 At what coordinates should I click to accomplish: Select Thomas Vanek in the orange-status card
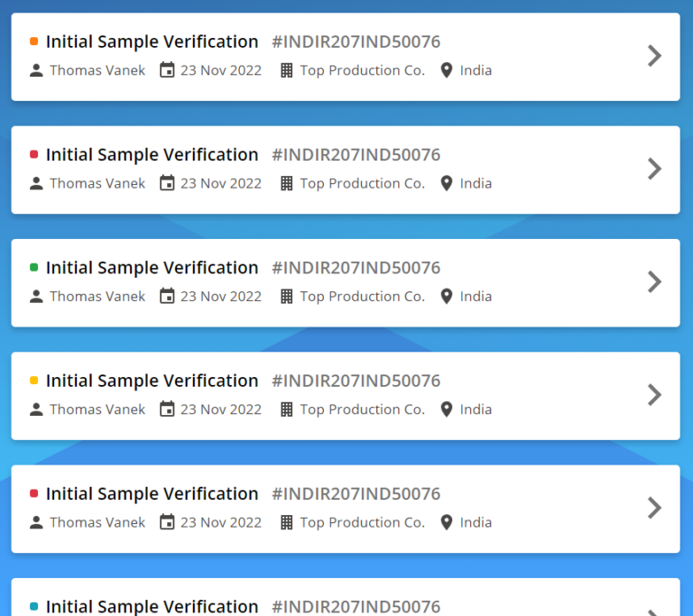pos(97,70)
